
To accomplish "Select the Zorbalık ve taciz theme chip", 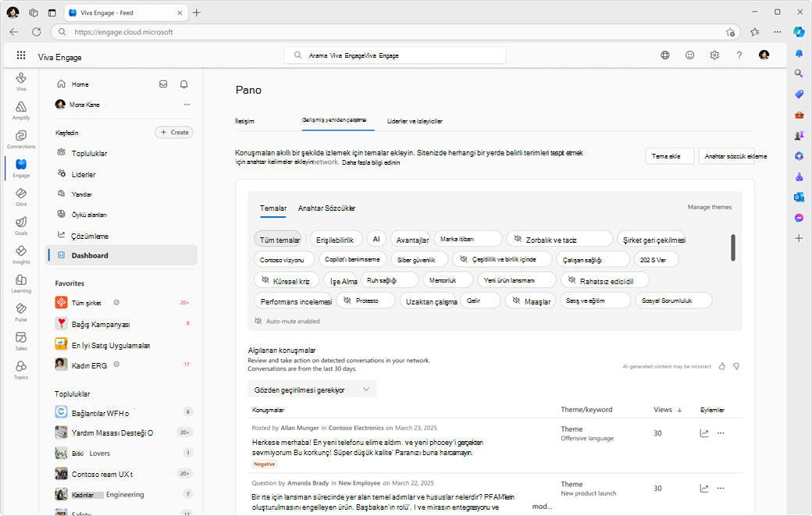I will (x=559, y=239).
